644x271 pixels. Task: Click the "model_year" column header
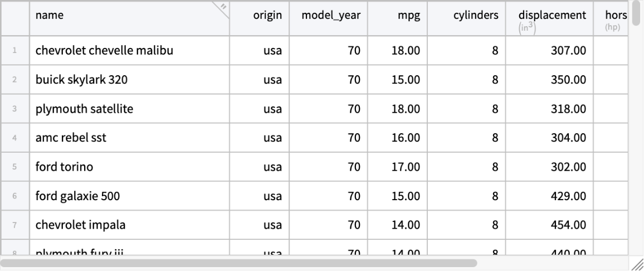[331, 16]
